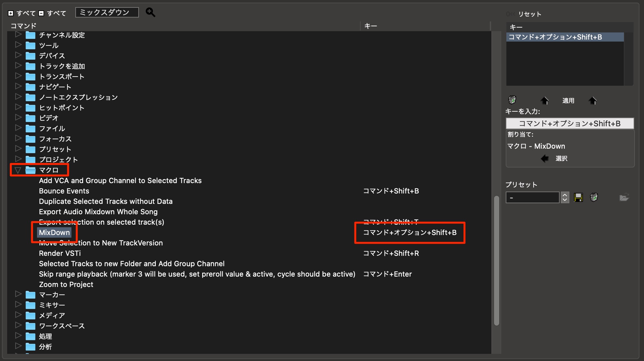Select Duplicate Selected Tracks without Data
The width and height of the screenshot is (644, 361).
(105, 201)
